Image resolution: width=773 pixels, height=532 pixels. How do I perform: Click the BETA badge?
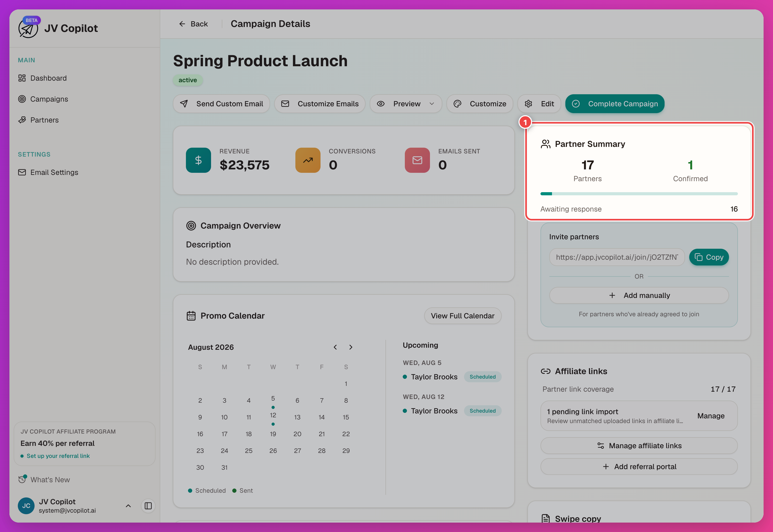tap(31, 20)
